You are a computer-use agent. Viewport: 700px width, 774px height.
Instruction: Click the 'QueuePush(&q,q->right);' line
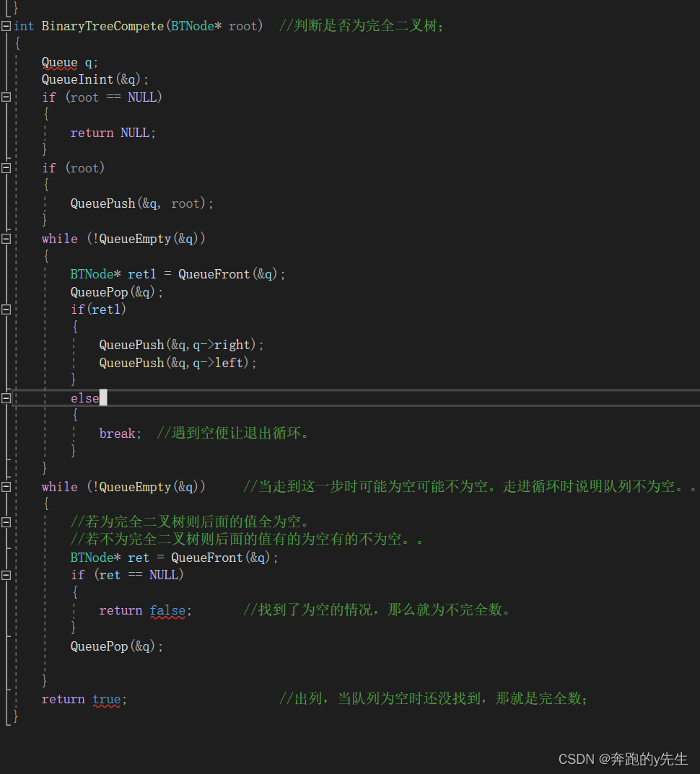coord(181,345)
